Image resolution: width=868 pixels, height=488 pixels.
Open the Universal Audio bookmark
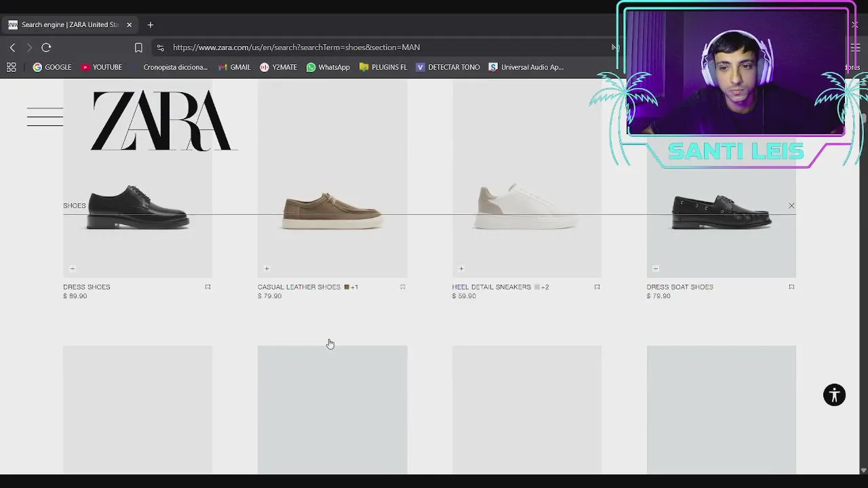pyautogui.click(x=526, y=67)
